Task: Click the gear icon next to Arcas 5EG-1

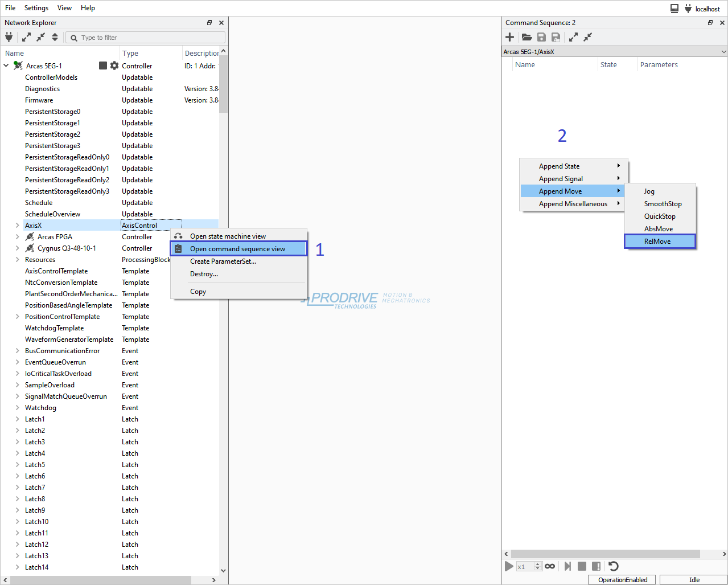Action: click(114, 65)
